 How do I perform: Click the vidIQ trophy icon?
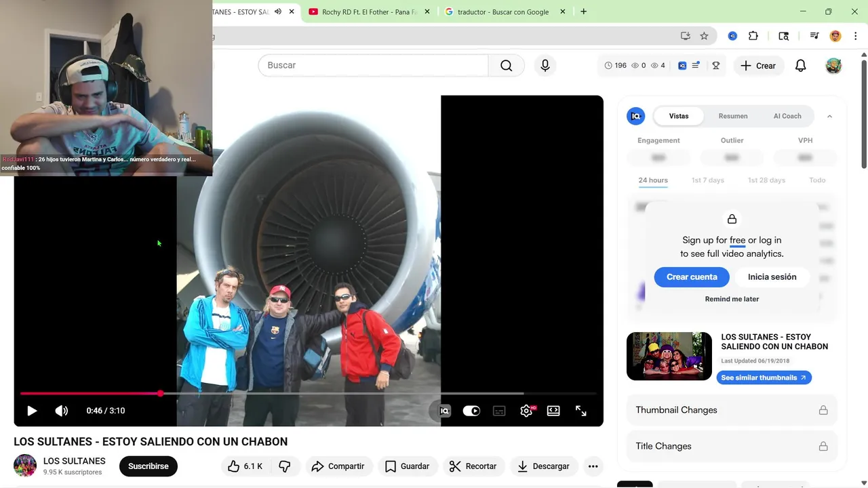pos(715,66)
